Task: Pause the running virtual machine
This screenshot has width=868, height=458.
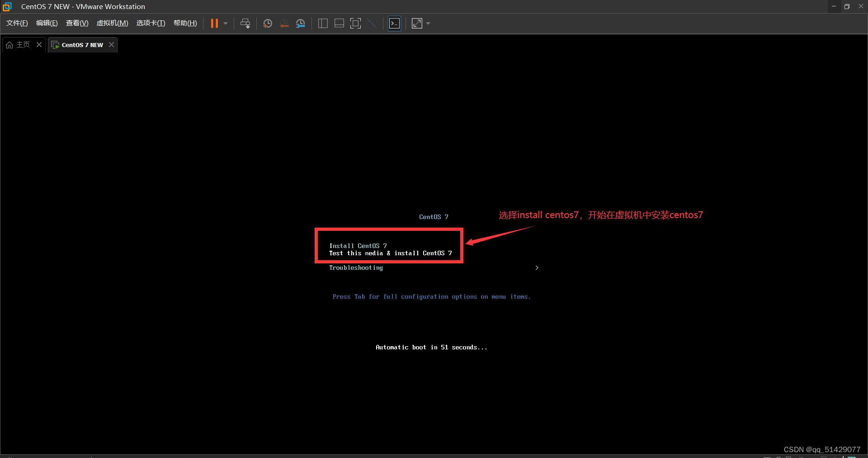Action: (x=214, y=24)
